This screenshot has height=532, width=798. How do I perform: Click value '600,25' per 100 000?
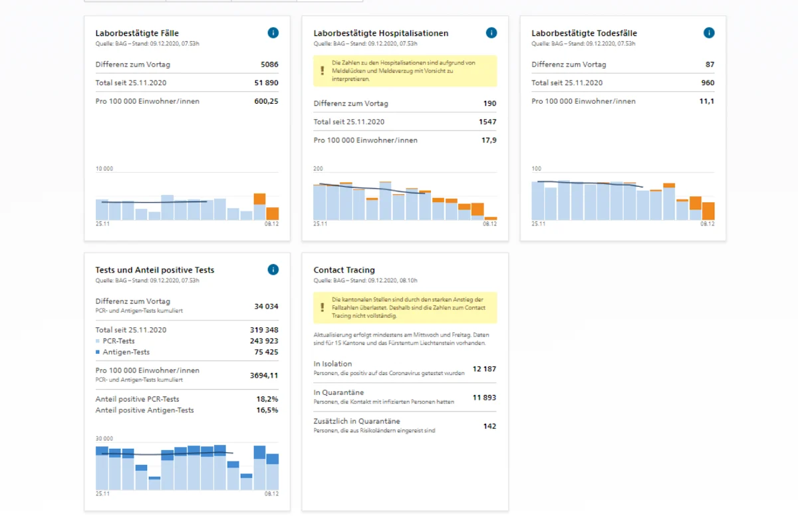click(x=265, y=101)
